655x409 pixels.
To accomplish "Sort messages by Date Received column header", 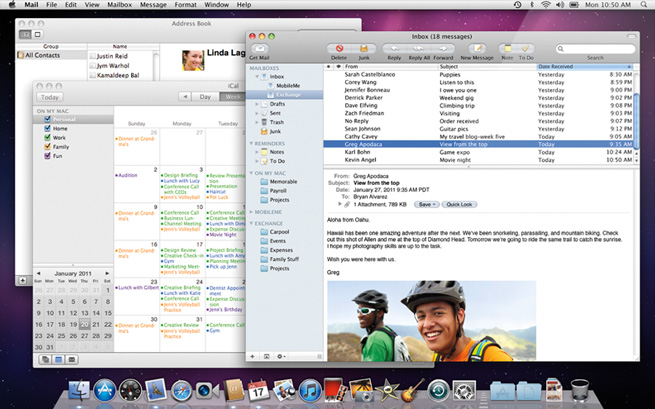I will point(584,66).
